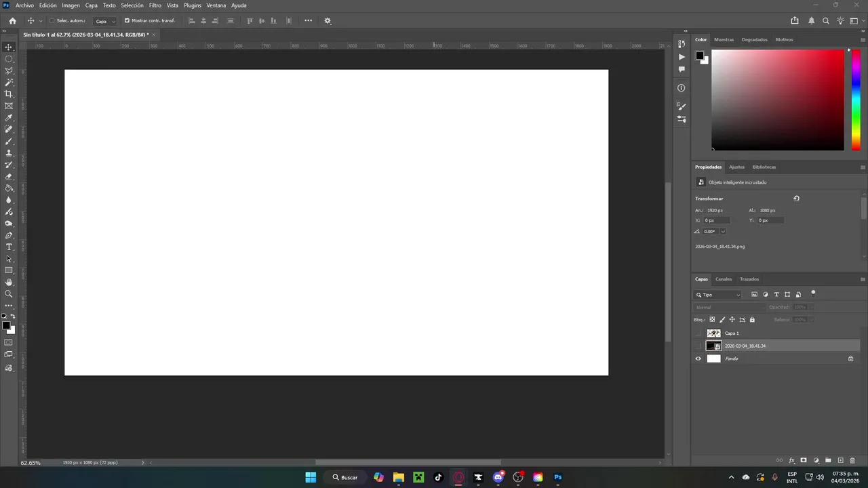Select the Move tool in toolbar
The height and width of the screenshot is (488, 868).
tap(9, 47)
